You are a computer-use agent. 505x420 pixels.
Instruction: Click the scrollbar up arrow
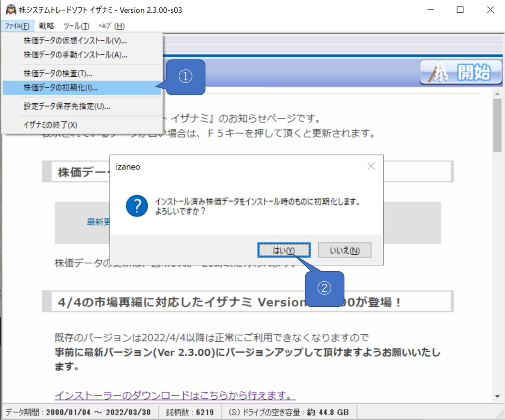coord(498,94)
